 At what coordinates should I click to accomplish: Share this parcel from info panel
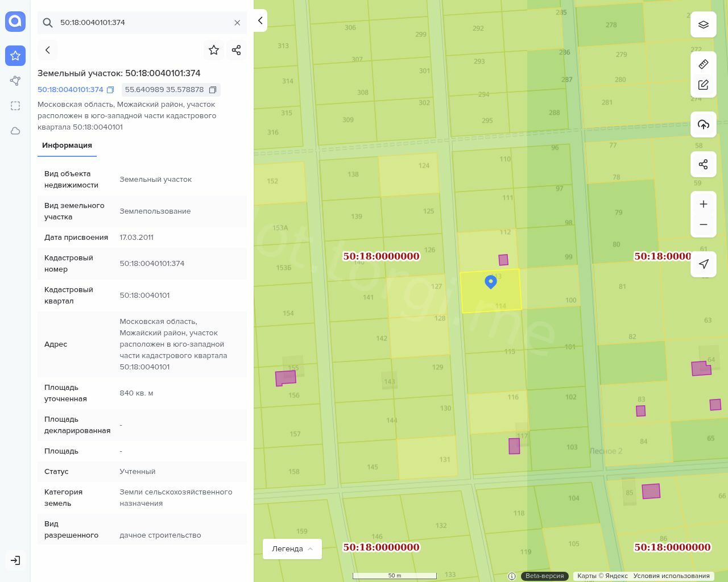click(237, 50)
